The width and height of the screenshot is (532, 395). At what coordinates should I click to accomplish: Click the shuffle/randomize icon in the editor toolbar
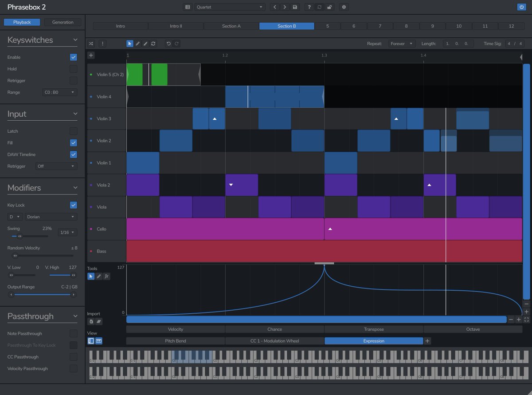pyautogui.click(x=91, y=43)
